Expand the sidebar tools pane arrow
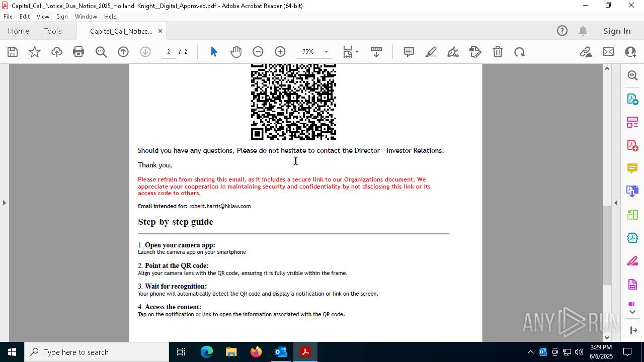The height and width of the screenshot is (362, 644). coord(633,330)
